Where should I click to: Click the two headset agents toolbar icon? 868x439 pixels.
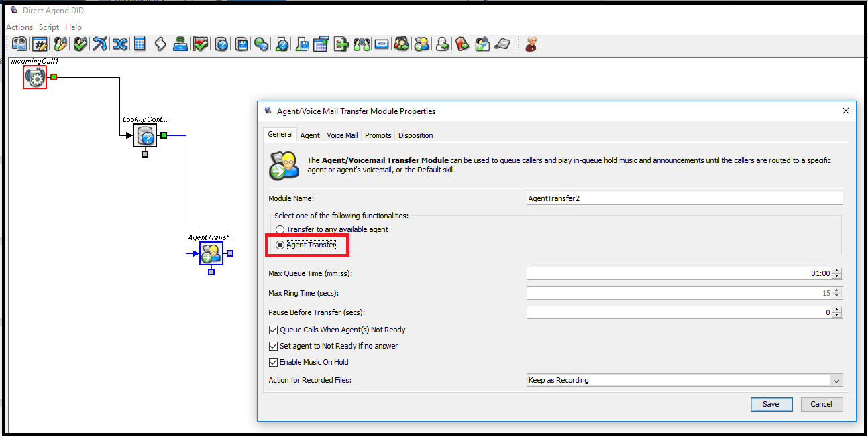pos(362,44)
